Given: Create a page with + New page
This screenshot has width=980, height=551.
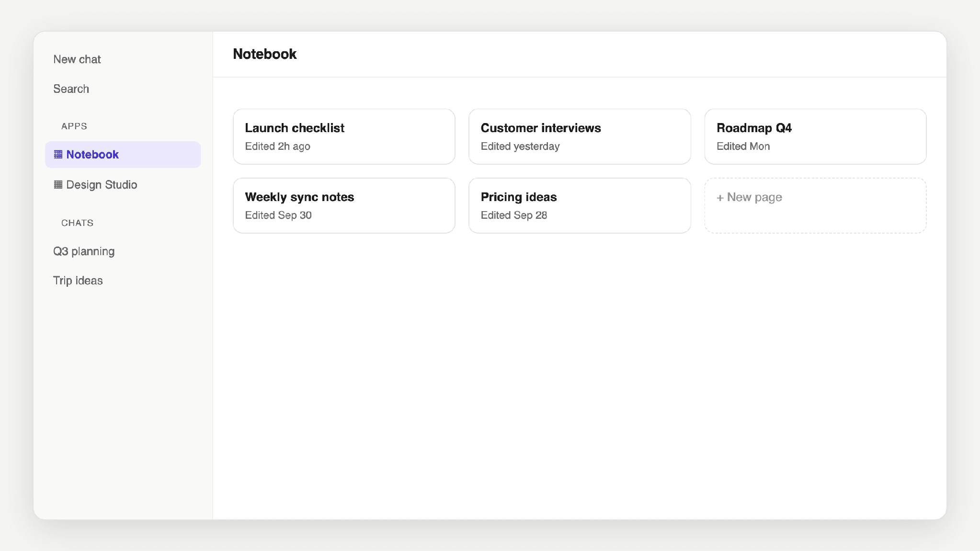Looking at the screenshot, I should 815,205.
